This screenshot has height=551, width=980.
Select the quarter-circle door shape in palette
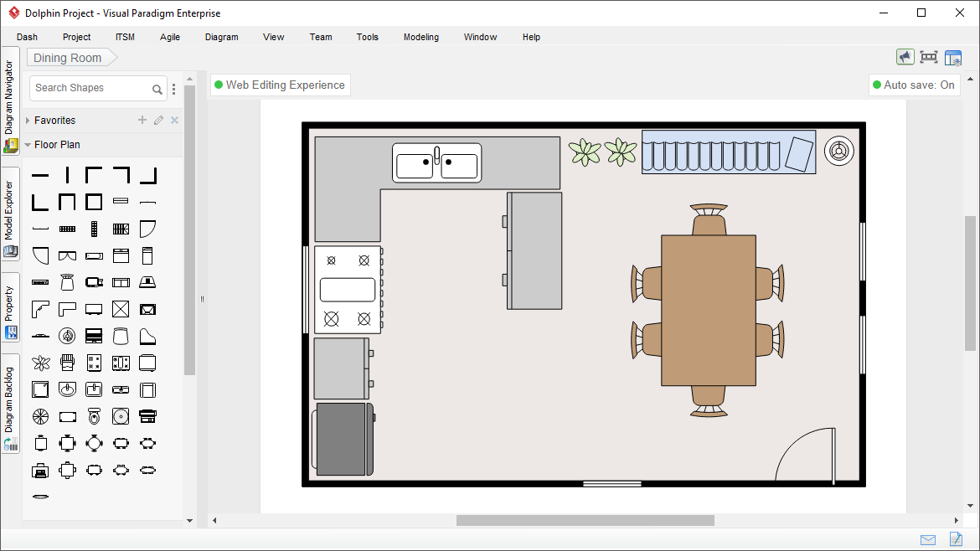click(x=147, y=229)
